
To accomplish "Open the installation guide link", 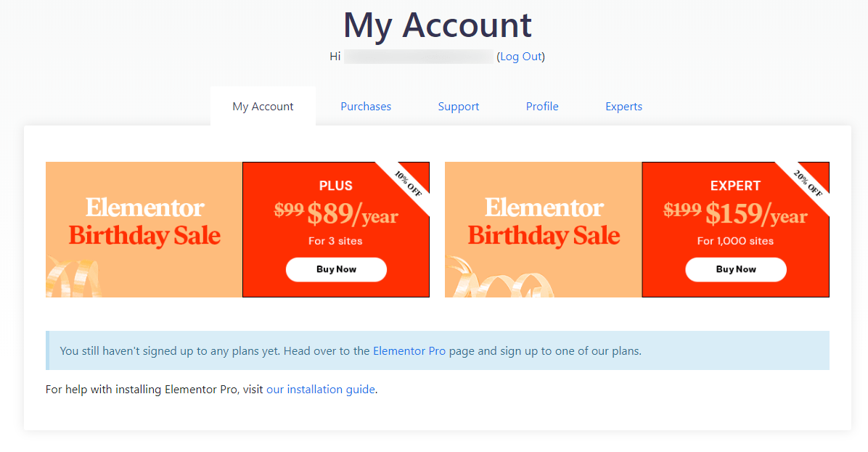I will tap(321, 390).
